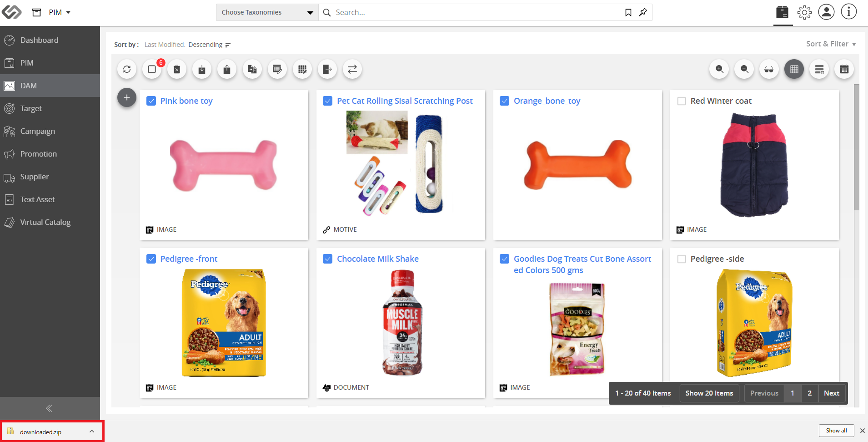Screen dimensions: 868x442
Task: Open the Pink bone toy title link
Action: 186,101
